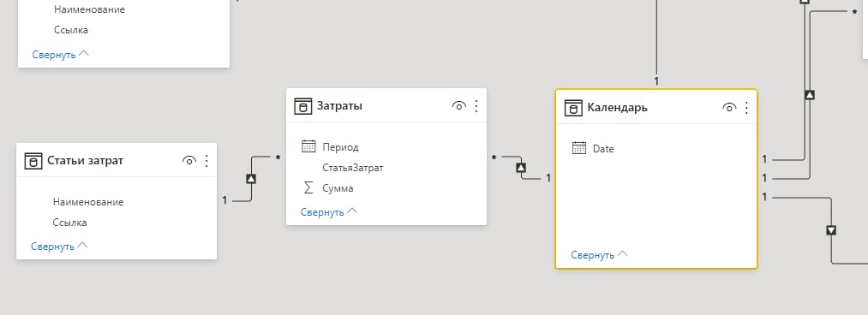Click downward filter arrow on right relationship line
Screen dimensions: 868x315
click(x=831, y=230)
